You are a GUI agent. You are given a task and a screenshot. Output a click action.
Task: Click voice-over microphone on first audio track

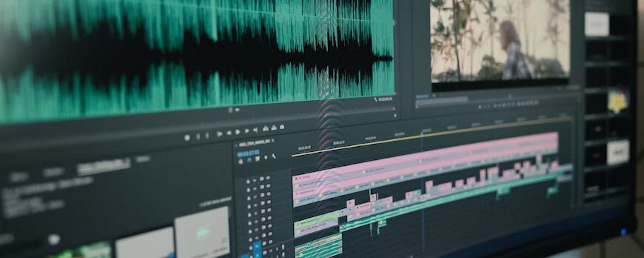(x=283, y=246)
